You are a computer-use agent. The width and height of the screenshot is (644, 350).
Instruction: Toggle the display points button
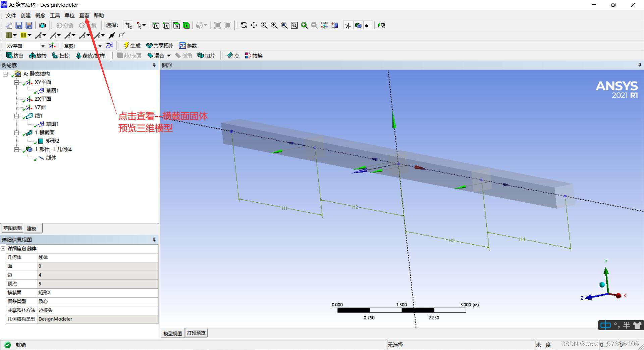coord(367,26)
